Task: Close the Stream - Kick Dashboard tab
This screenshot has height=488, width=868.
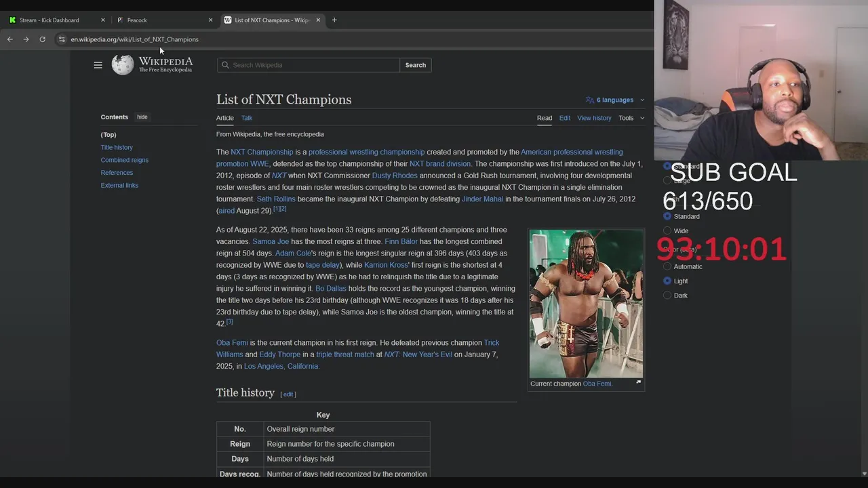Action: [x=103, y=20]
